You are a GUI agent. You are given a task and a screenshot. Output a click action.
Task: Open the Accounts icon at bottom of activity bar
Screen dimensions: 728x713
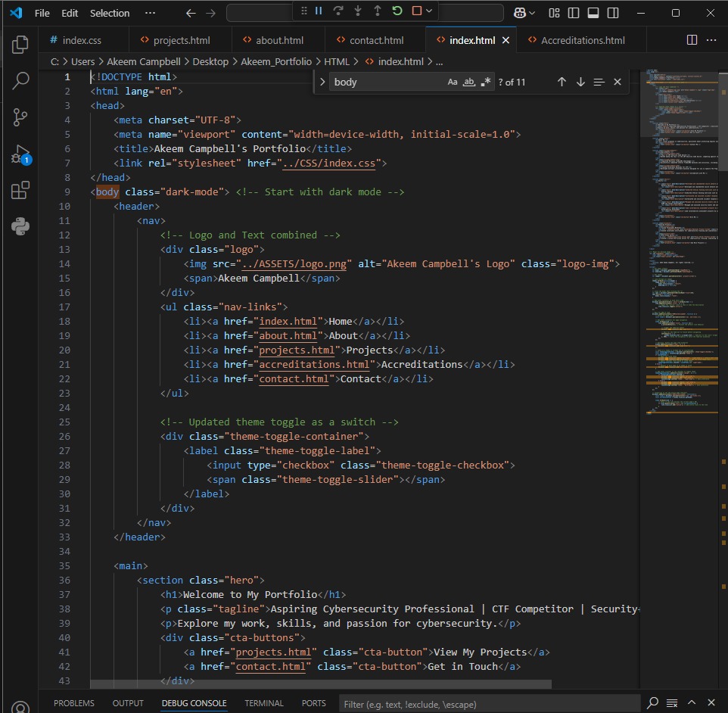20,706
